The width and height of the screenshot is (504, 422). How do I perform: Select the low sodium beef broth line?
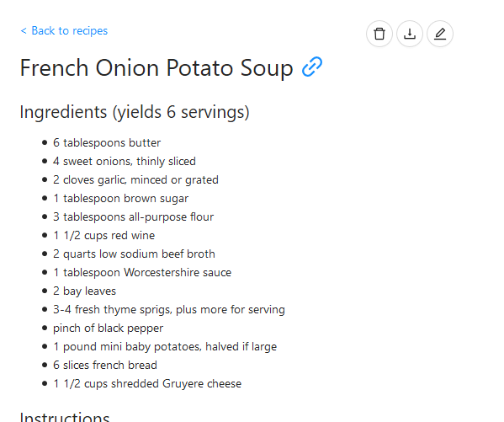134,254
